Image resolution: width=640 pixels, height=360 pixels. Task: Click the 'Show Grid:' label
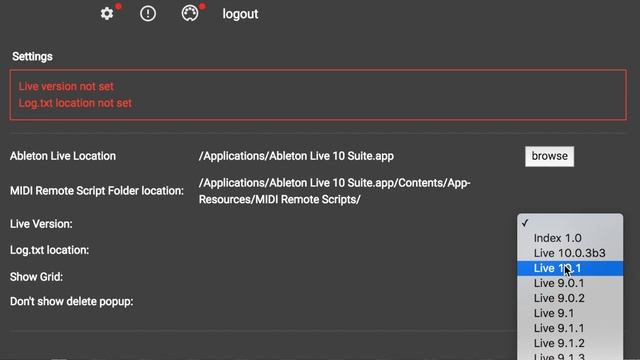tap(36, 277)
